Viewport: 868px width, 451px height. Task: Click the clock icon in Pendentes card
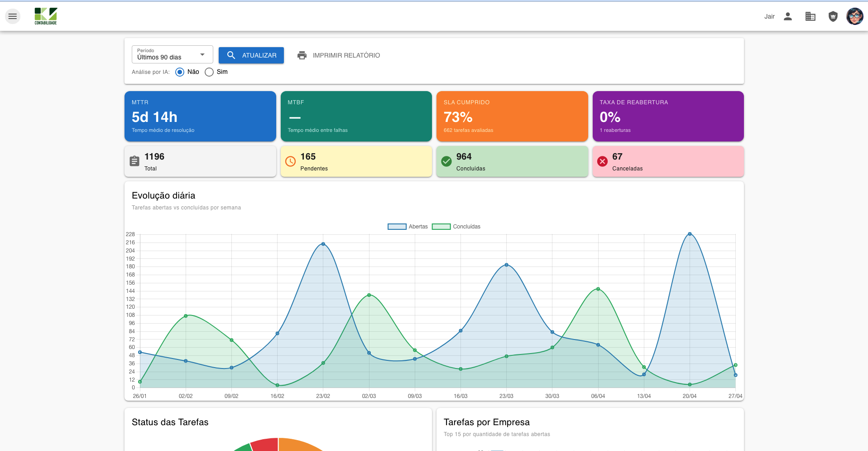(x=290, y=161)
